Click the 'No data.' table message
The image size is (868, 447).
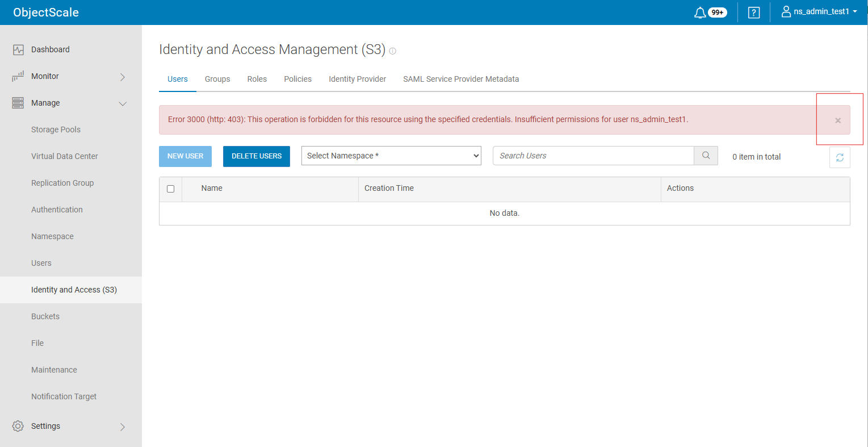pos(505,213)
